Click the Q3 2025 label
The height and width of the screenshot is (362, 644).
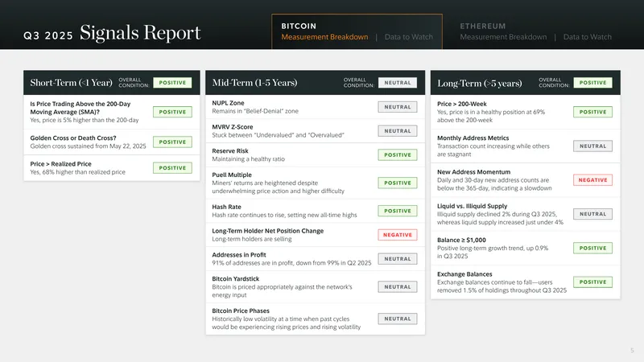[48, 35]
